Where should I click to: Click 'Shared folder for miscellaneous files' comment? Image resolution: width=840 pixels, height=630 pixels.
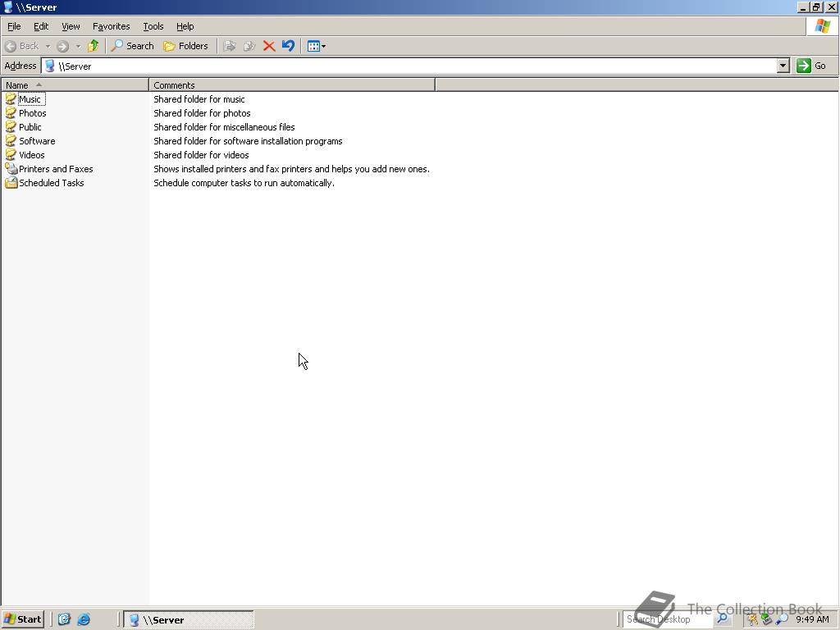224,127
